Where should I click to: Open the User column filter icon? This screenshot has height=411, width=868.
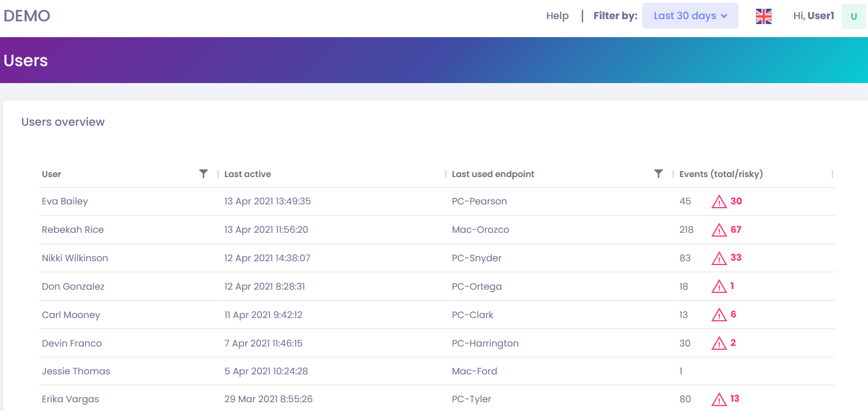203,174
